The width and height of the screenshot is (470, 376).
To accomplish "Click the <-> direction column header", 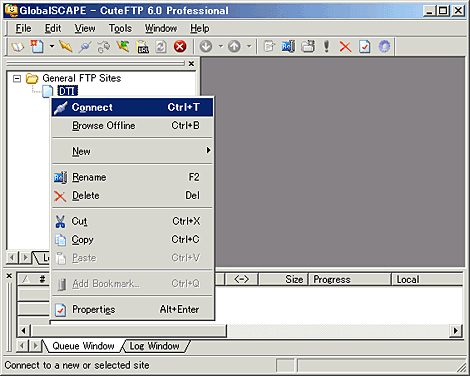I will [241, 279].
